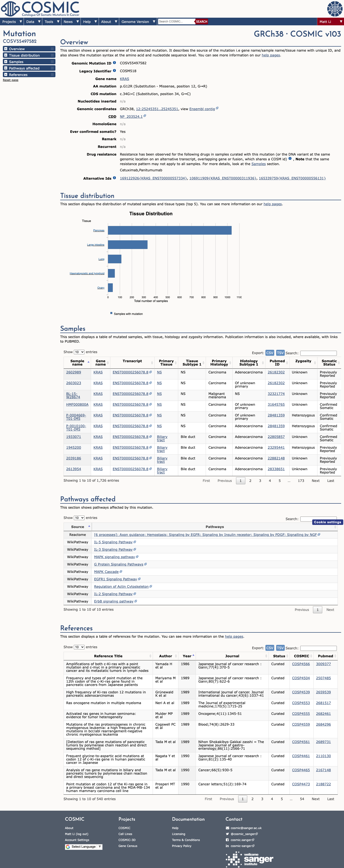Open the Show entries dropdown in Samples
The height and width of the screenshot is (868, 344).
click(x=79, y=352)
